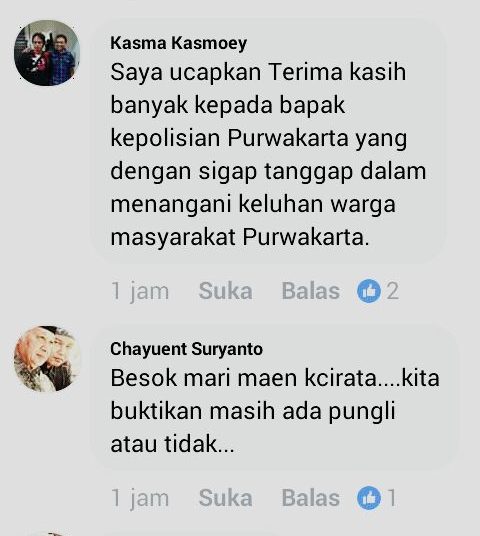Open Chayuent Suryanto's profile picture
Image resolution: width=480 pixels, height=536 pixels.
click(x=47, y=358)
